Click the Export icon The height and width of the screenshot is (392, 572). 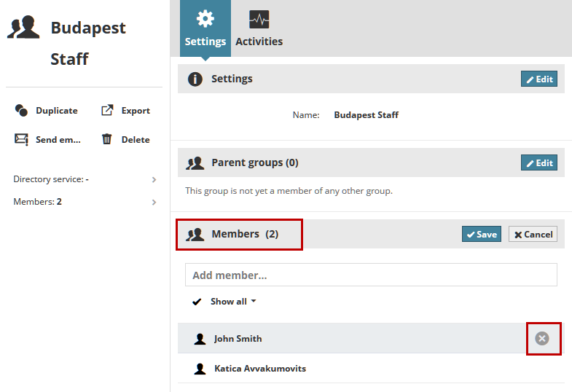tap(107, 111)
